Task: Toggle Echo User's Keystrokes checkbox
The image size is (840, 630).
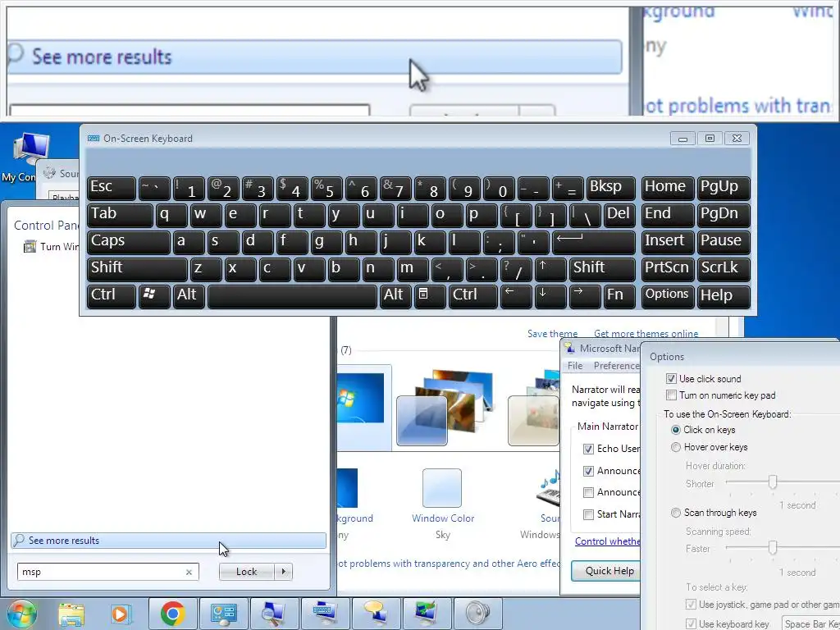Action: (588, 449)
